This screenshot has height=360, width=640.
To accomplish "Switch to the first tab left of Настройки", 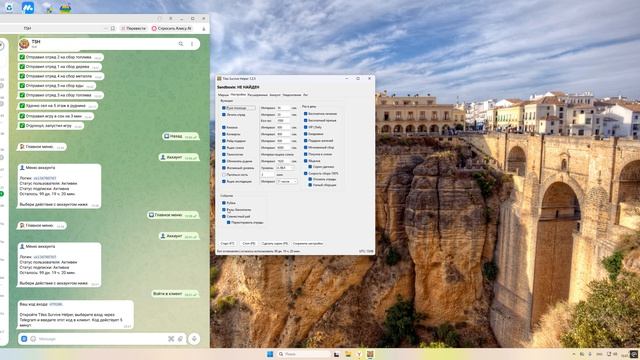I will click(223, 95).
